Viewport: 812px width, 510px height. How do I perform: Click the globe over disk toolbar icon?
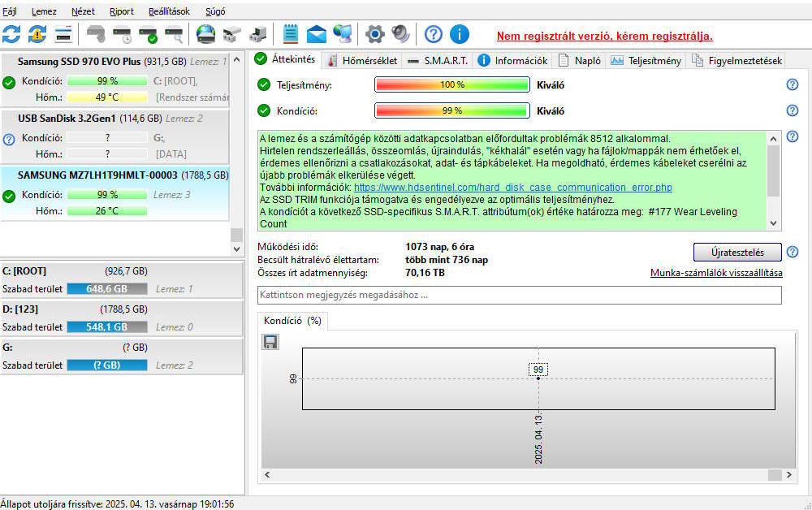click(205, 34)
